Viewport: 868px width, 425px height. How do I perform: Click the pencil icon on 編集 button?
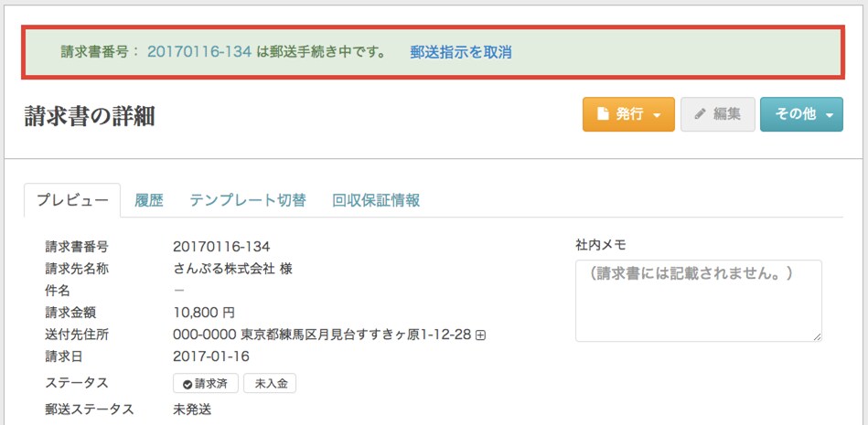click(x=700, y=114)
